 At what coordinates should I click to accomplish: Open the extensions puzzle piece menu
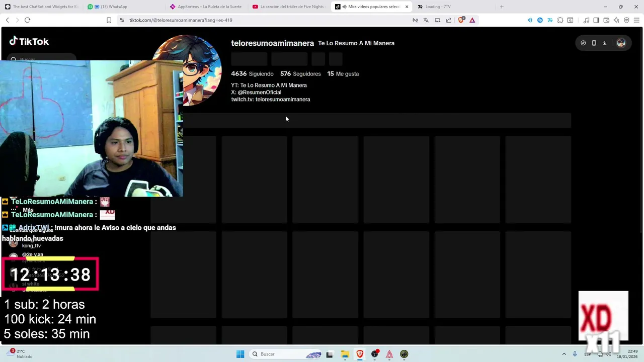560,20
